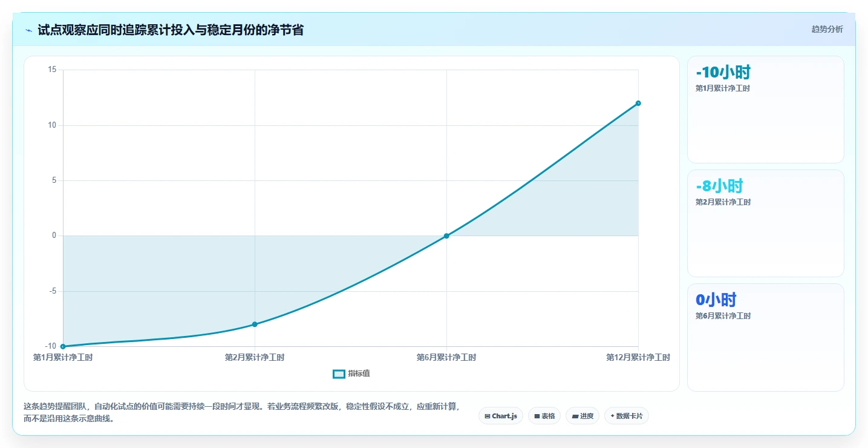Screen dimensions: 868x448
Task: Click the y-axis value -5
Action: pos(53,291)
